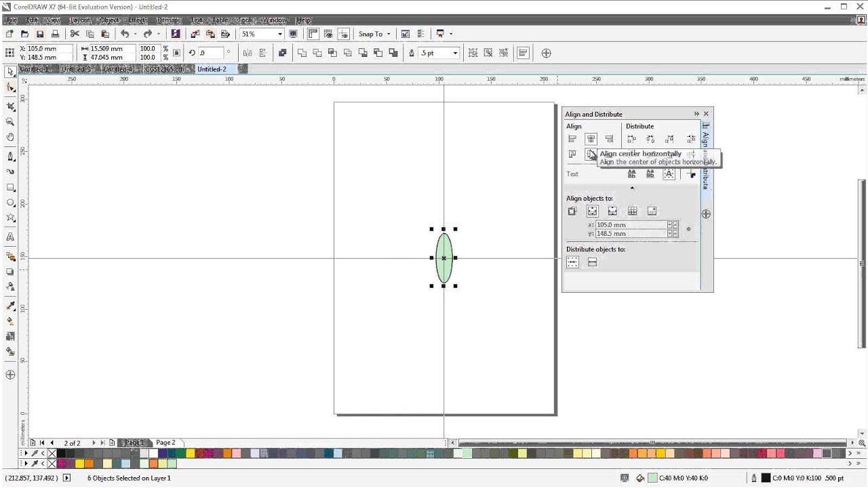Viewport: 868px width, 488px height.
Task: Click the Print icon in standard toolbar
Action: point(55,34)
